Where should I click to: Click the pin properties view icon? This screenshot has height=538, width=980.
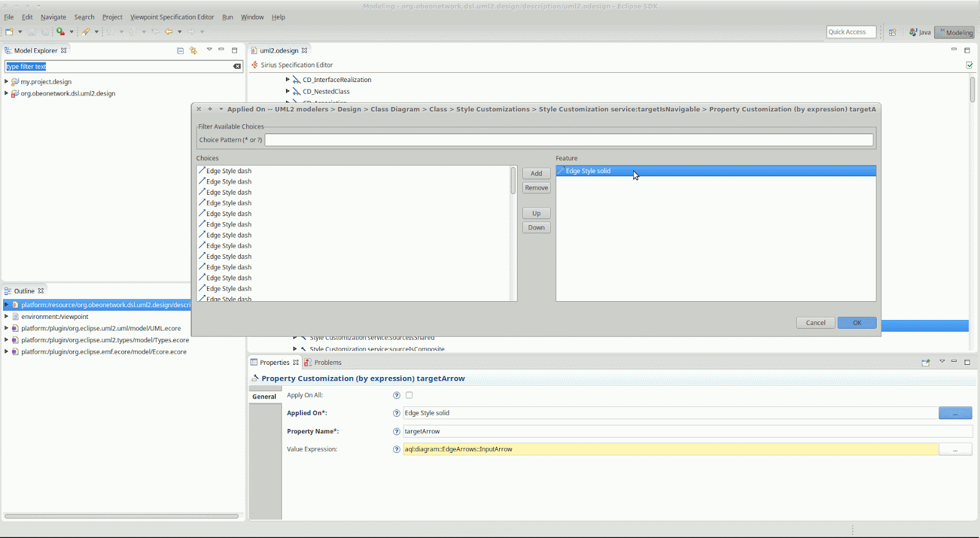925,362
